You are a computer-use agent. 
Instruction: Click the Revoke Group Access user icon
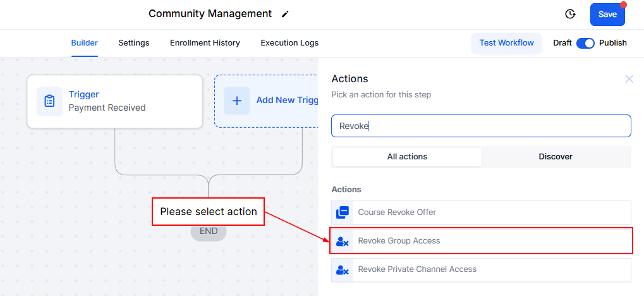pyautogui.click(x=343, y=241)
